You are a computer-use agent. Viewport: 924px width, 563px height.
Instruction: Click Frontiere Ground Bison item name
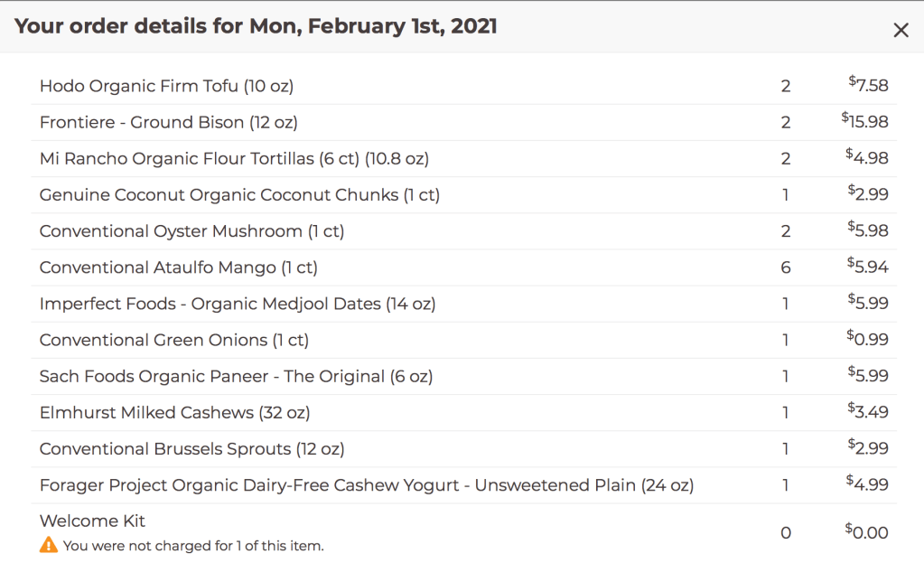tap(168, 122)
